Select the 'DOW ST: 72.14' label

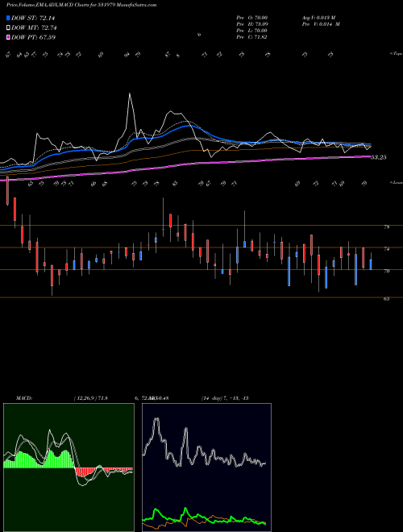click(33, 18)
